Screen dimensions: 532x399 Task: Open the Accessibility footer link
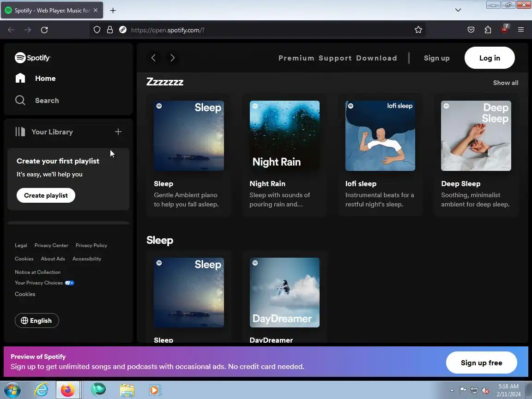[87, 259]
